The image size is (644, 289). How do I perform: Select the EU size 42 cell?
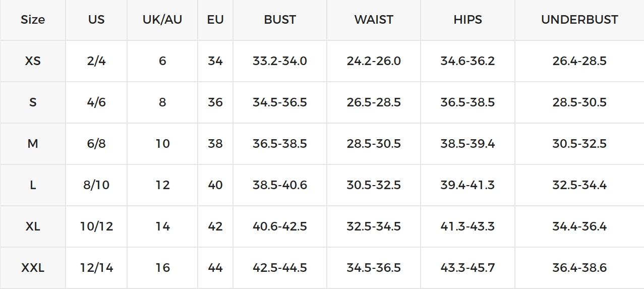point(215,226)
